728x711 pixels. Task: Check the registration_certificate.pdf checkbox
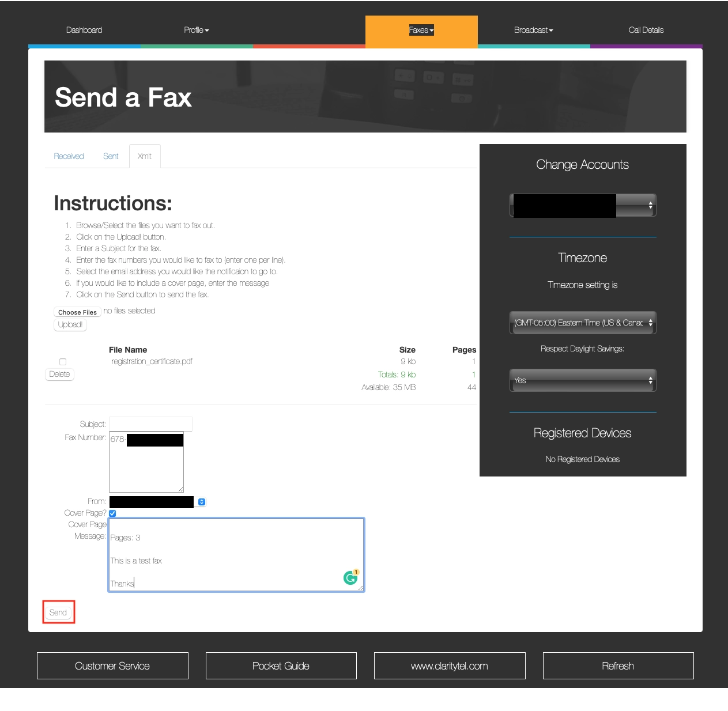[63, 362]
